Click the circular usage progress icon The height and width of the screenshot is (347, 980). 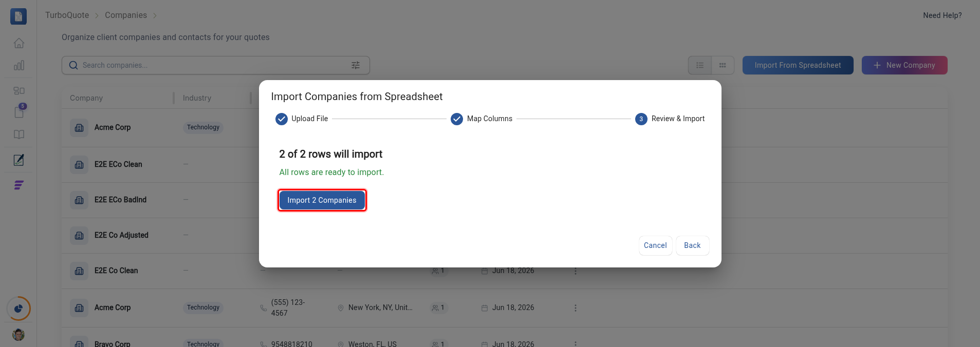click(x=19, y=309)
